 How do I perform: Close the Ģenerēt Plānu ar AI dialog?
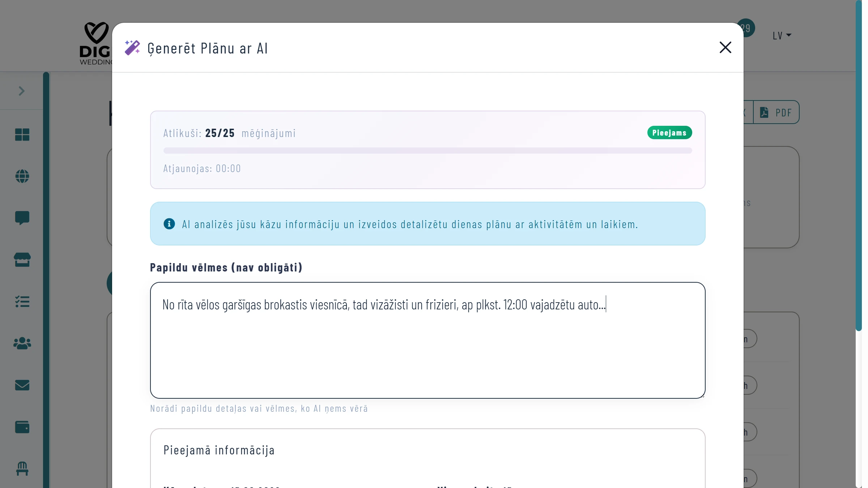click(x=725, y=47)
